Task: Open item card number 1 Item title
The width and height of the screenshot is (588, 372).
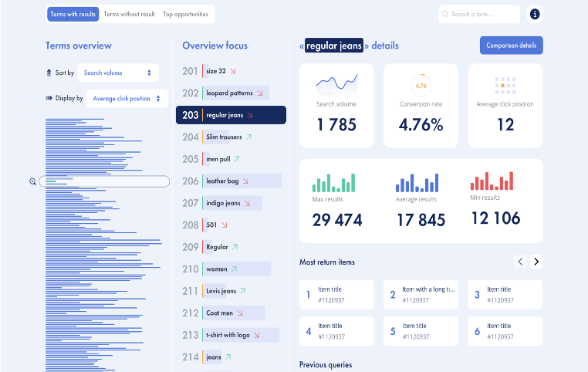Action: pyautogui.click(x=336, y=295)
